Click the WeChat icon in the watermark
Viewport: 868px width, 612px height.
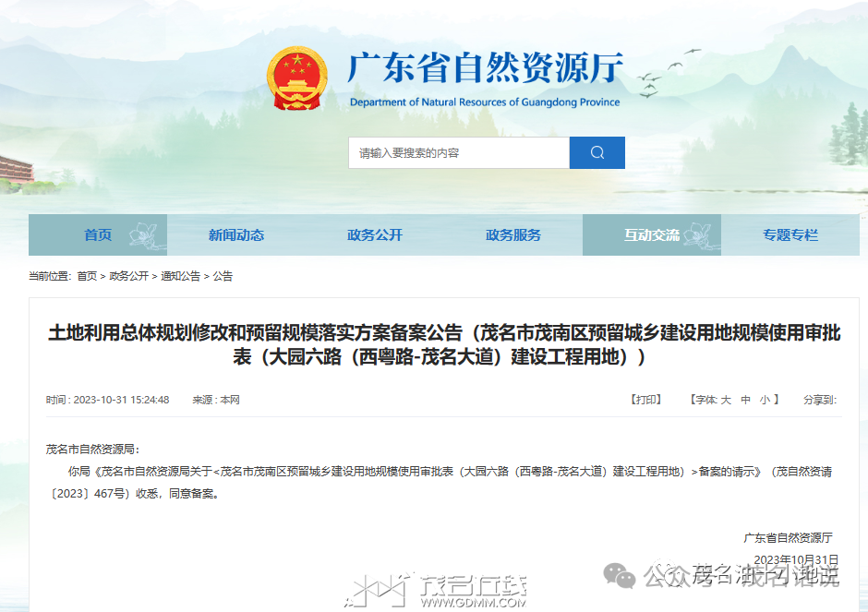620,576
